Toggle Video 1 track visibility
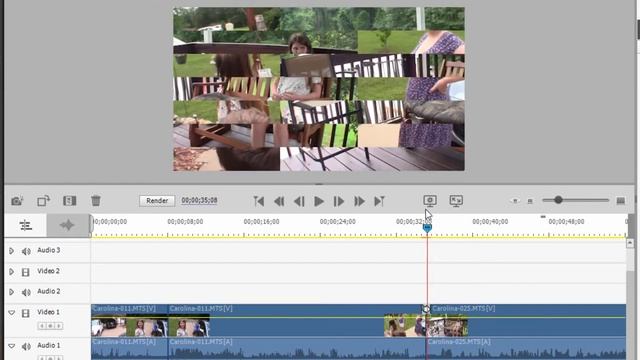Viewport: 640px width, 360px height. click(25, 313)
